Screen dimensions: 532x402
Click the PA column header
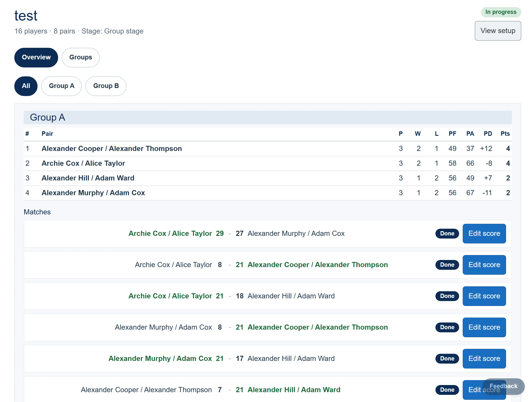[x=470, y=134]
